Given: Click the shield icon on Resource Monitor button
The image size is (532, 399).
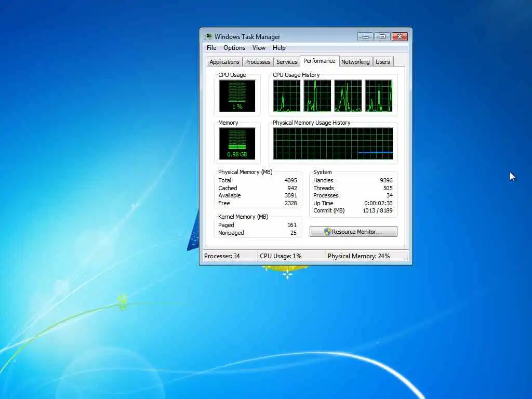Looking at the screenshot, I should click(327, 232).
